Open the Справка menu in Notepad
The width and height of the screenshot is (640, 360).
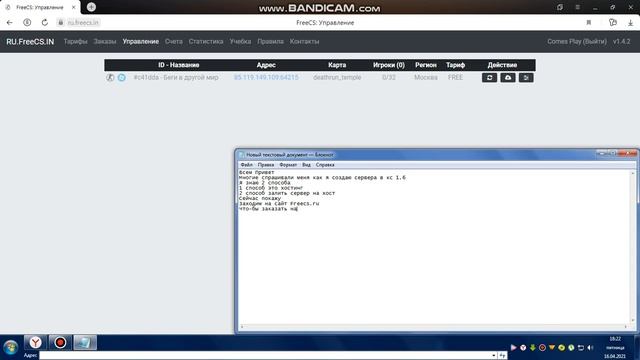(325, 165)
